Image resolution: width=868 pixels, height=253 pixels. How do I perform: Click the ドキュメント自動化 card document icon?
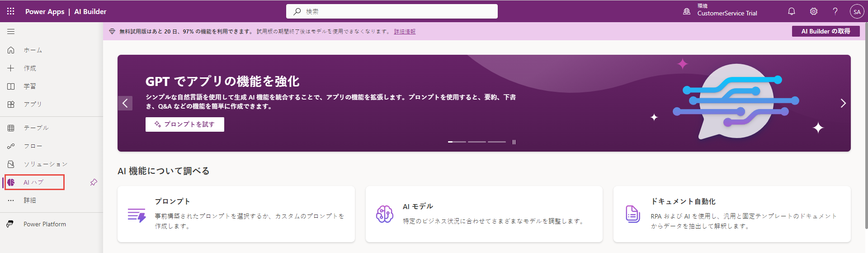632,214
